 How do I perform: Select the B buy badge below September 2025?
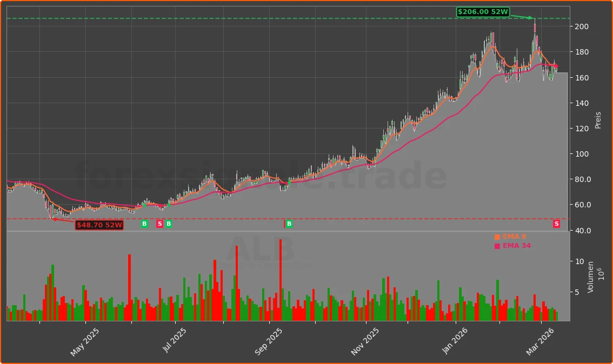[289, 224]
